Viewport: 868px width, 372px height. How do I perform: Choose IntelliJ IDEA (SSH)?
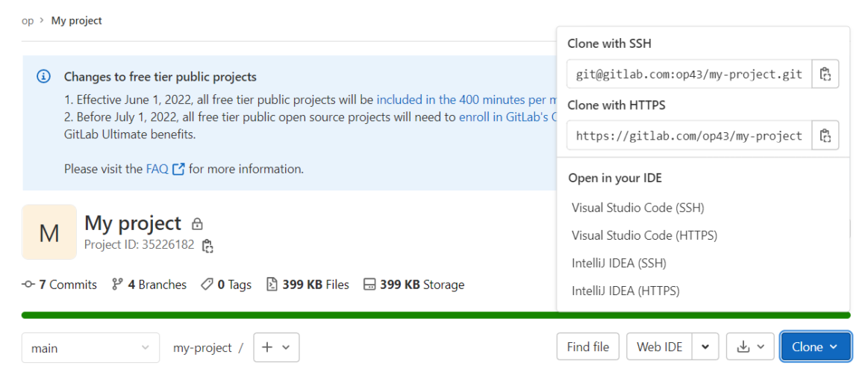point(619,263)
